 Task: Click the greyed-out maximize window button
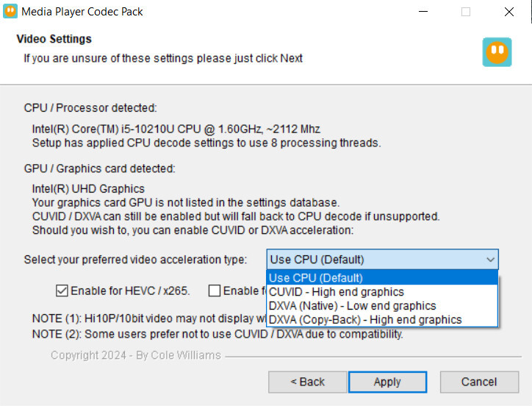(x=466, y=12)
